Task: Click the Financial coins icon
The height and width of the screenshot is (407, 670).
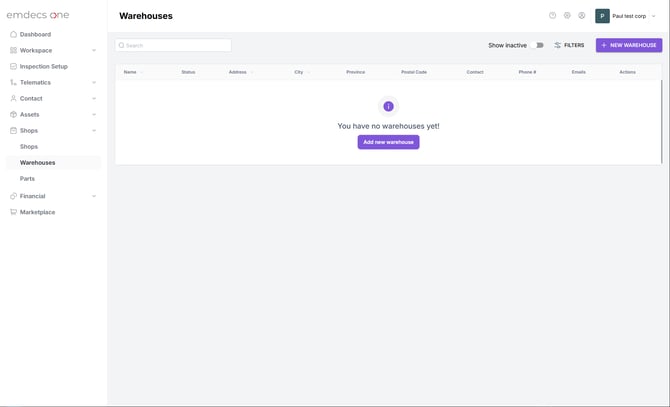Action: click(x=13, y=196)
